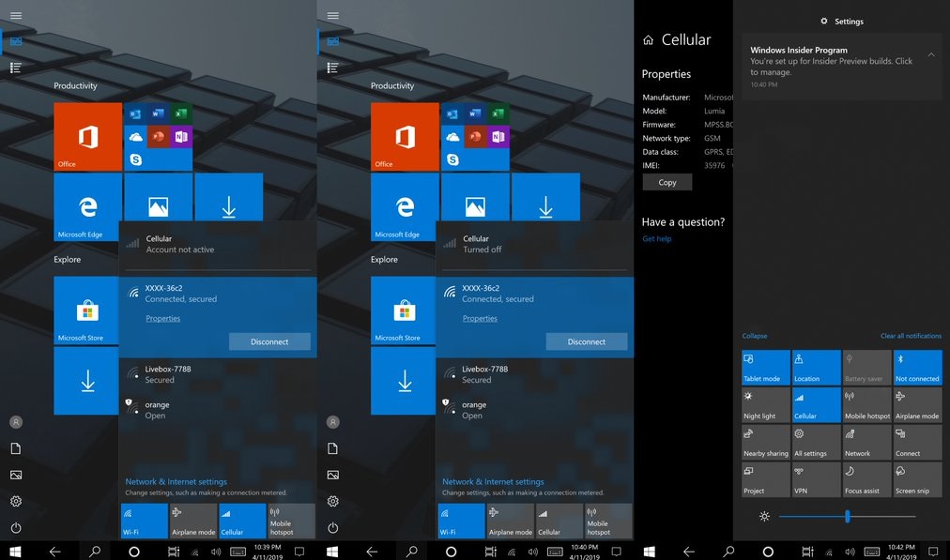This screenshot has height=560, width=950.
Task: Open the Windows Insider Program notification
Action: coord(841,67)
